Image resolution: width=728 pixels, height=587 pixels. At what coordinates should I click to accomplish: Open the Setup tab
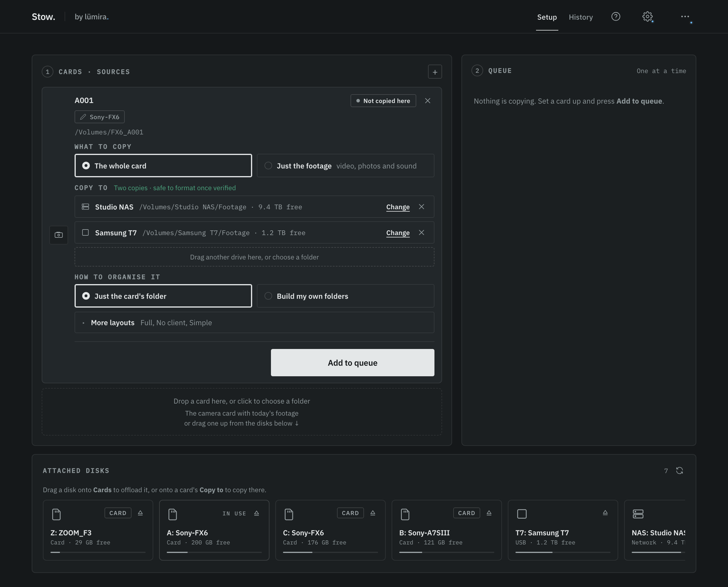[x=547, y=17]
